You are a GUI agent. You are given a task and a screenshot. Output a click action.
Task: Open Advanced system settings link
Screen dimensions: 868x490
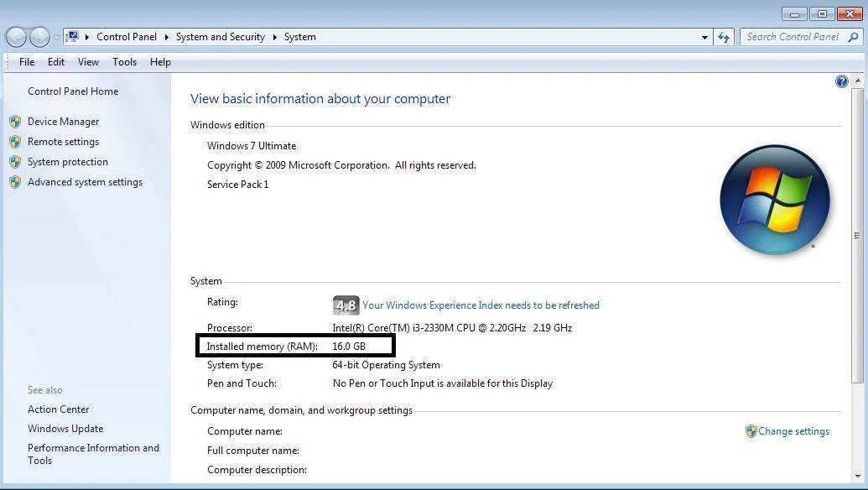[85, 182]
